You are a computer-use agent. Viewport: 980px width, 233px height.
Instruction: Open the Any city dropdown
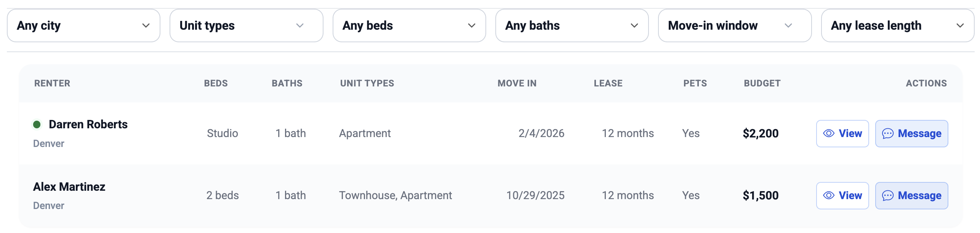[x=83, y=26]
